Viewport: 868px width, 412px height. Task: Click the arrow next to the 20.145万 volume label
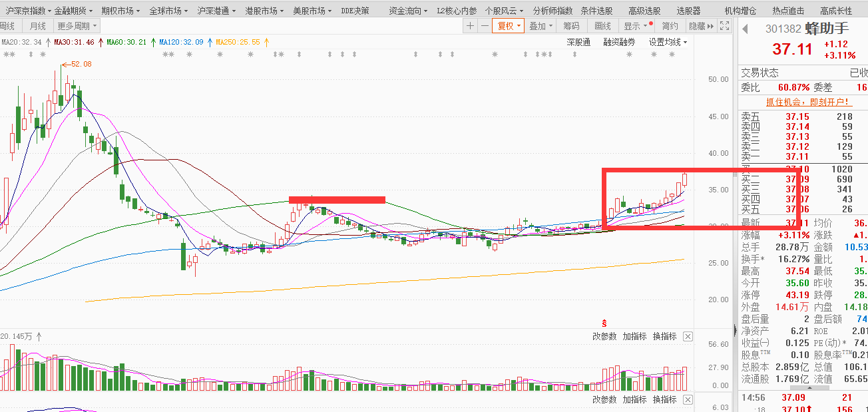pyautogui.click(x=39, y=337)
